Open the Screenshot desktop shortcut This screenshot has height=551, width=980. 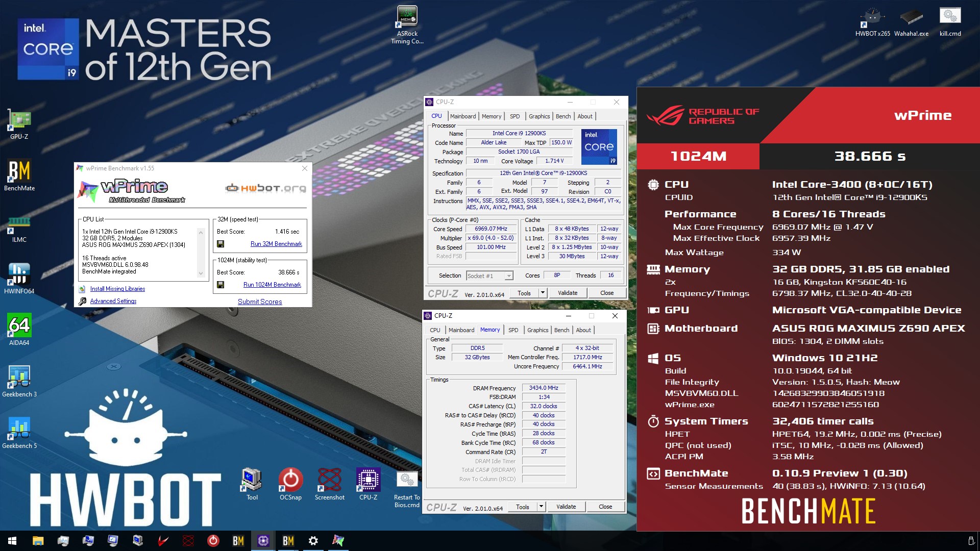coord(330,484)
